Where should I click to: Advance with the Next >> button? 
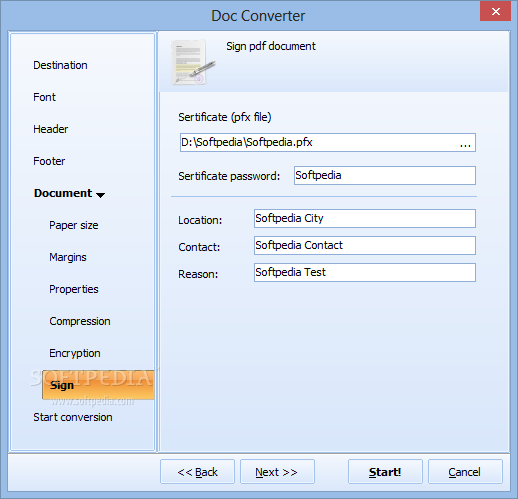point(277,471)
